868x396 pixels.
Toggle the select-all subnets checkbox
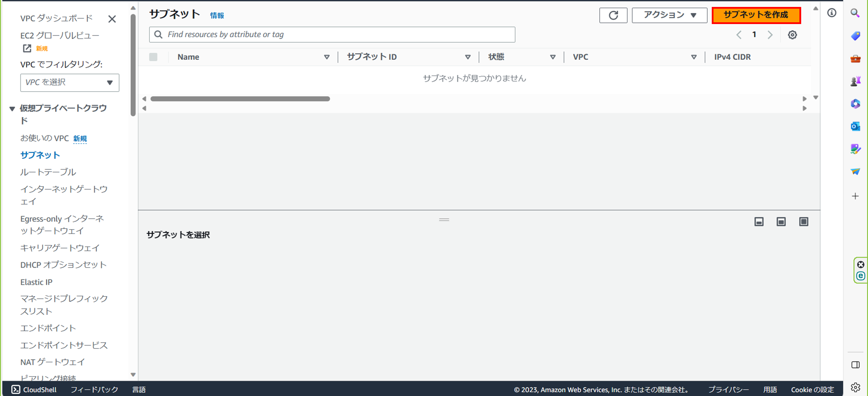point(153,57)
